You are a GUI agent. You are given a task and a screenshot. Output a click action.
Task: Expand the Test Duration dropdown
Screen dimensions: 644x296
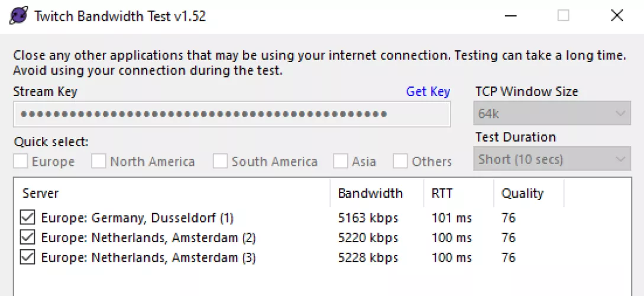[x=552, y=160]
